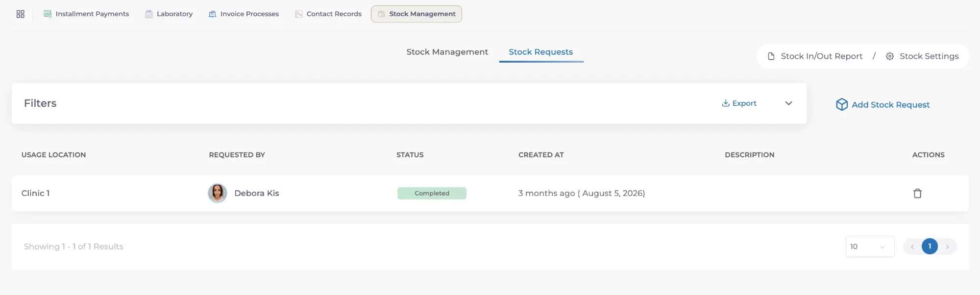Click the Filters heading
This screenshot has height=295, width=980.
(40, 103)
